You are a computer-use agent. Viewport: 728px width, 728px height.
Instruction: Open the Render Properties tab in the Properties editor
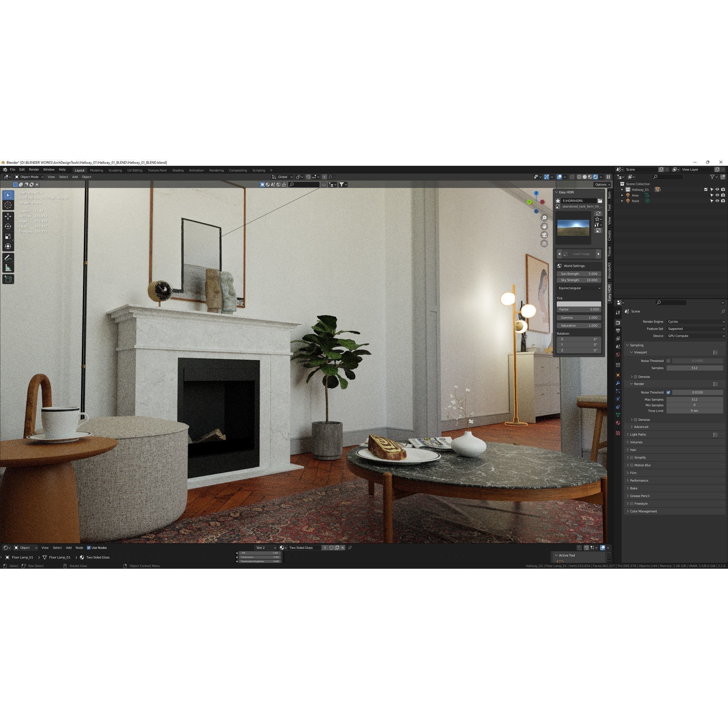618,322
